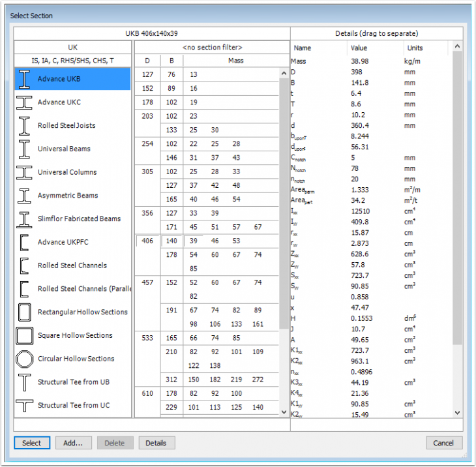The height and width of the screenshot is (467, 476).
Task: Click the 406 depth cell
Action: [x=147, y=241]
